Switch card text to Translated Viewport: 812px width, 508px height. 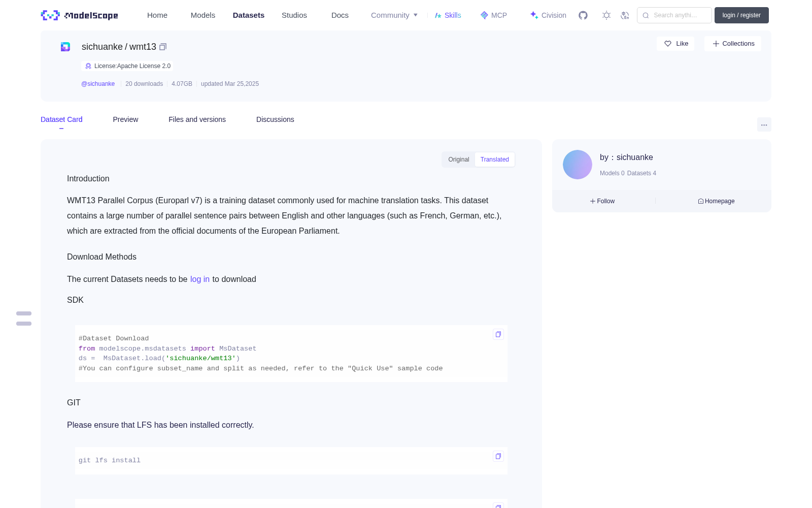click(x=495, y=160)
